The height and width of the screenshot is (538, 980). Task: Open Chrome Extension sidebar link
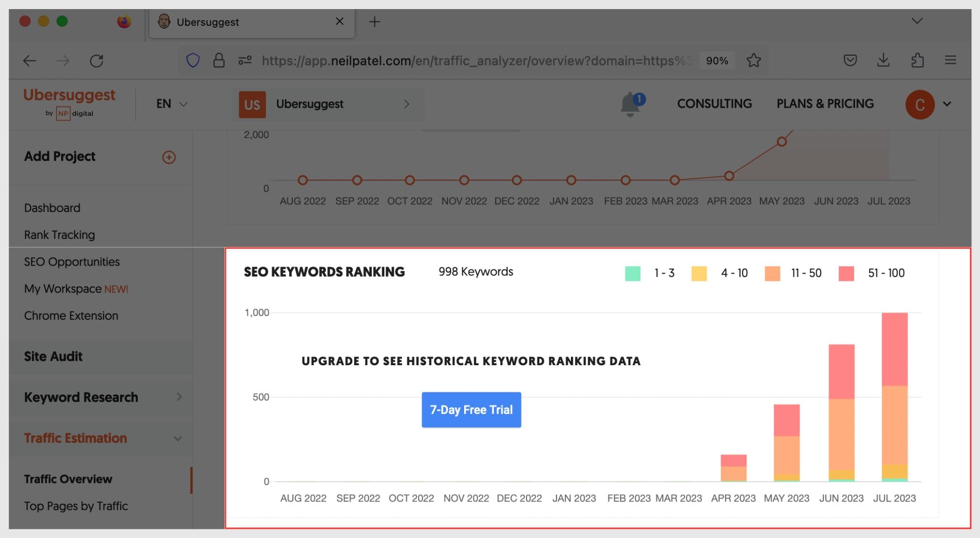71,315
